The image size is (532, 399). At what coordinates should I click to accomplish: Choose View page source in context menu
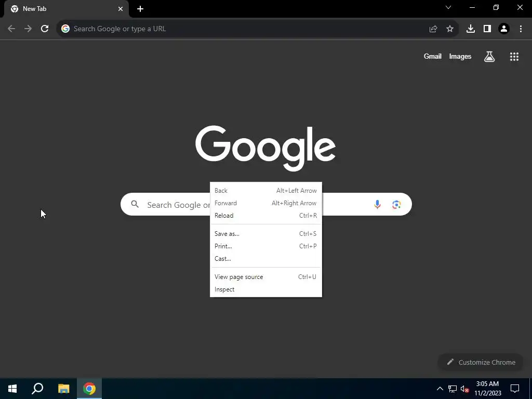(265, 277)
